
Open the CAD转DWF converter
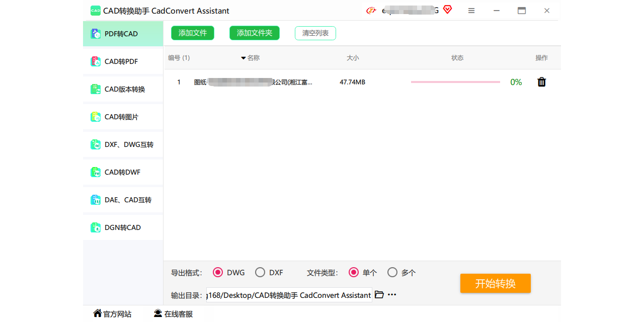click(123, 172)
